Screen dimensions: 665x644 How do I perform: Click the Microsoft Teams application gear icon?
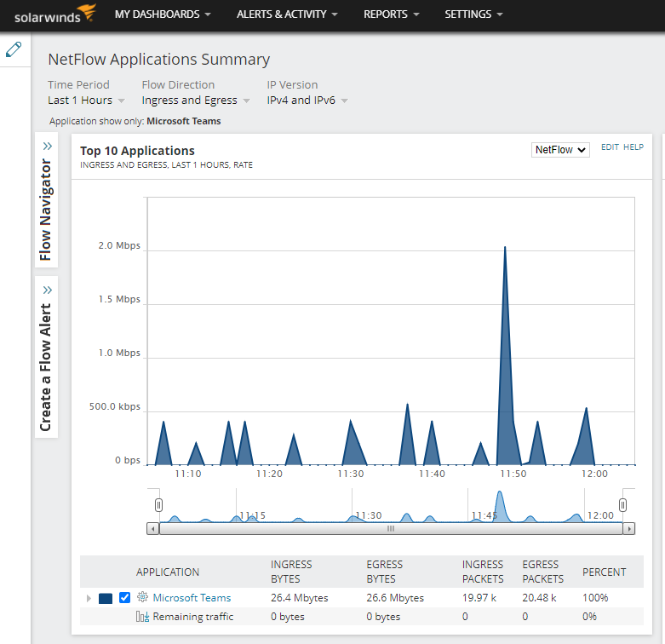click(142, 597)
